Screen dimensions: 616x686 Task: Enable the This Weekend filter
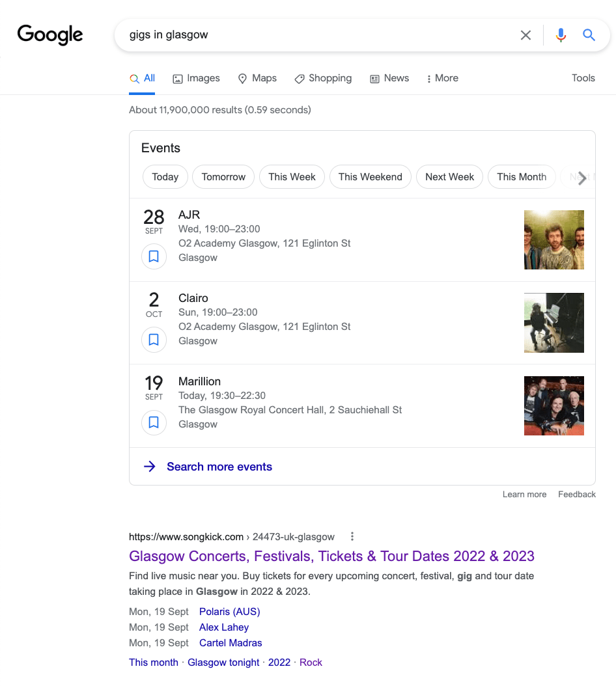(370, 176)
